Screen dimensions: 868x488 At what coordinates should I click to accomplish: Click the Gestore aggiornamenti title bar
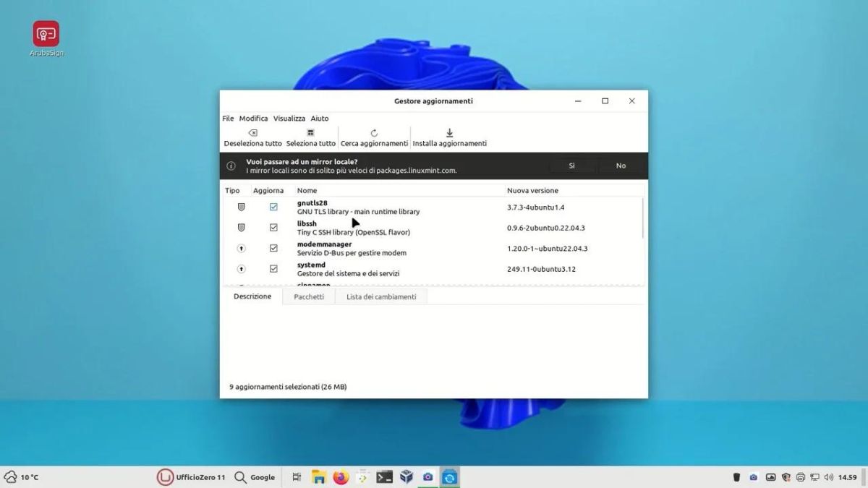pyautogui.click(x=433, y=101)
